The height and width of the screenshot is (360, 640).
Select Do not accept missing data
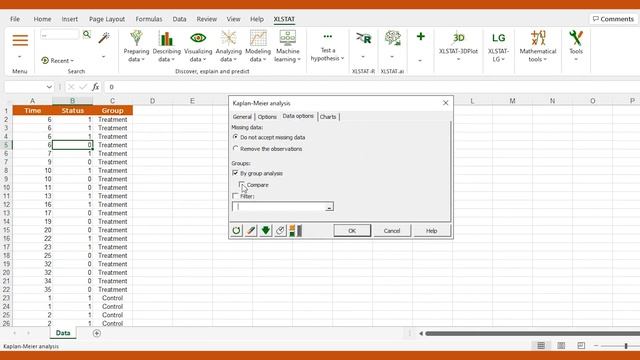[235, 137]
